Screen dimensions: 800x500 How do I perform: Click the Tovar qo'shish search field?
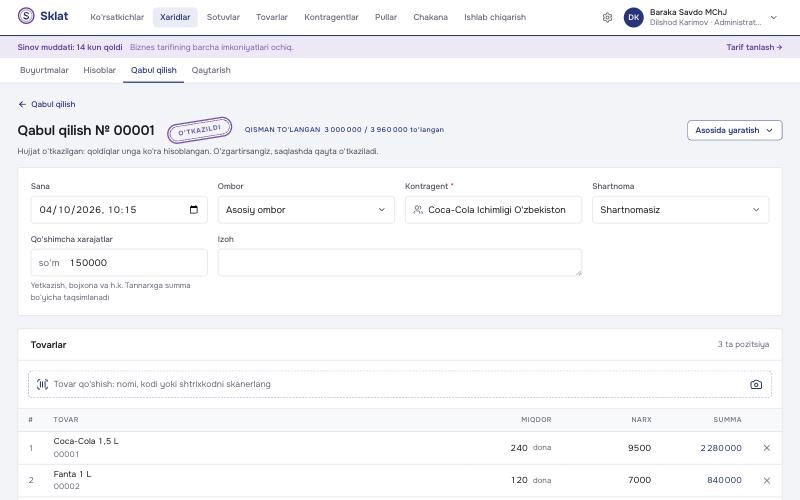coord(399,384)
